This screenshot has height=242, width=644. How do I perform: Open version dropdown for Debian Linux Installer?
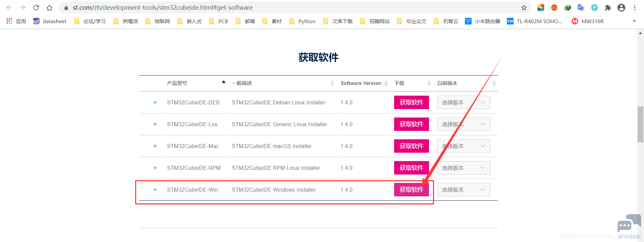[464, 102]
